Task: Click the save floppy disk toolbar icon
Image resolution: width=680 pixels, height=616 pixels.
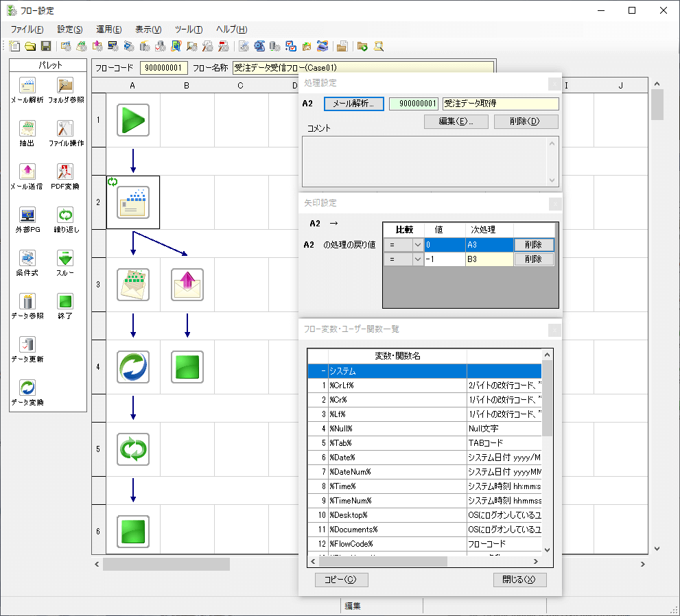Action: tap(46, 47)
